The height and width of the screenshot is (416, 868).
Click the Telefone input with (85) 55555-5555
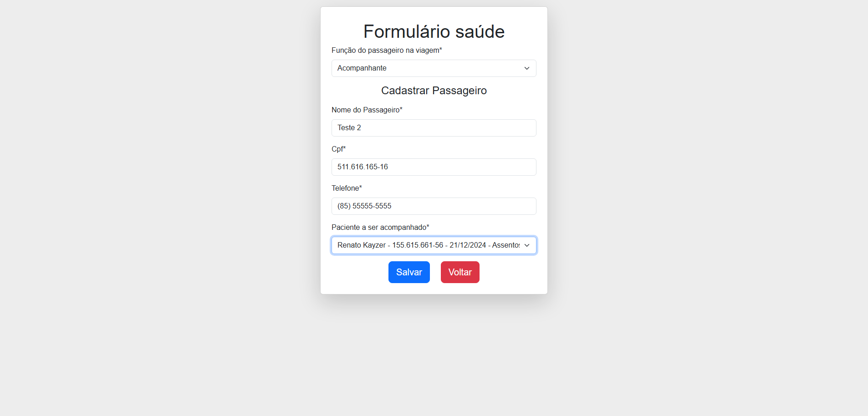tap(434, 206)
